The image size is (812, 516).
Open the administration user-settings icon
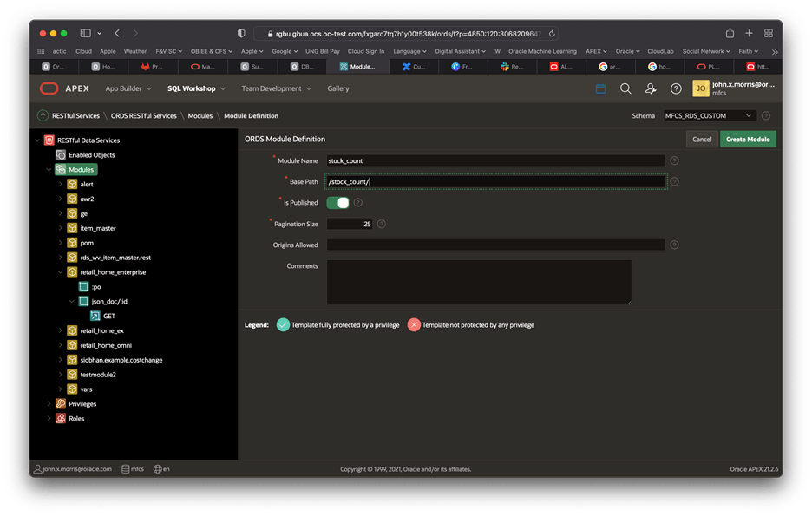pos(651,89)
